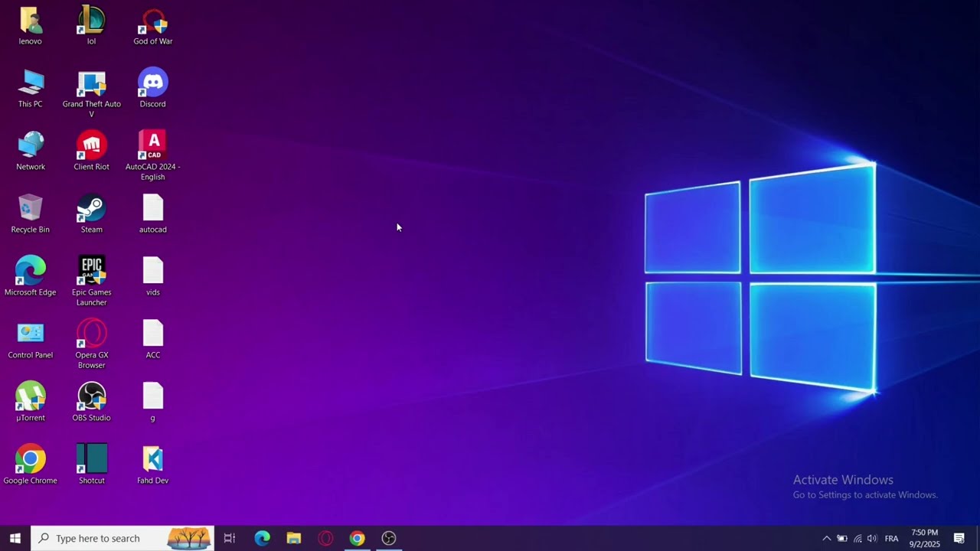Screen dimensions: 980x551
Task: Click the Show desktop strip
Action: point(978,538)
